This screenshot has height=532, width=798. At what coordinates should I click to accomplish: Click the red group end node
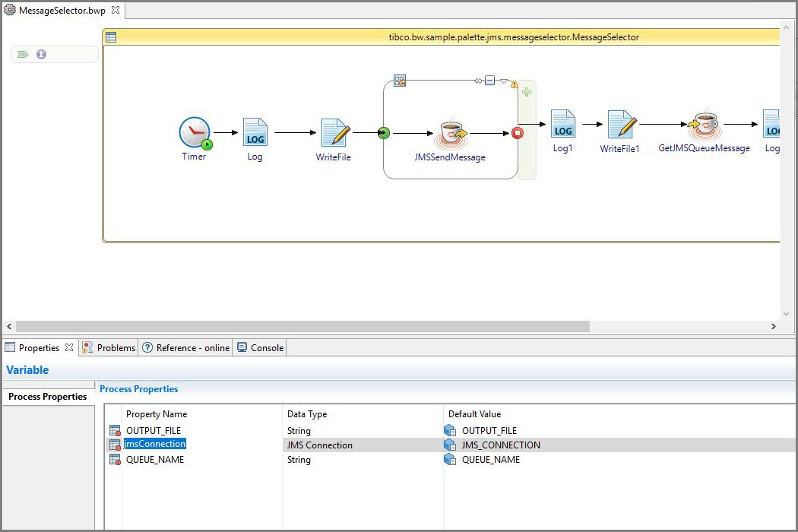click(x=517, y=133)
